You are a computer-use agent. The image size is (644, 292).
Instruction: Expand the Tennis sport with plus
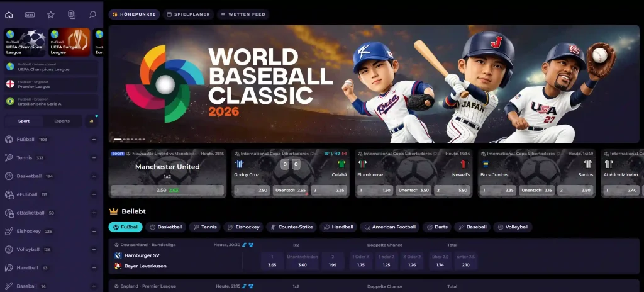(94, 157)
